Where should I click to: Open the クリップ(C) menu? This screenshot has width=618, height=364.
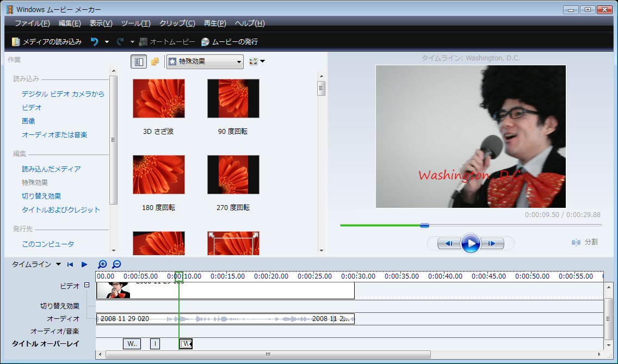tap(177, 23)
